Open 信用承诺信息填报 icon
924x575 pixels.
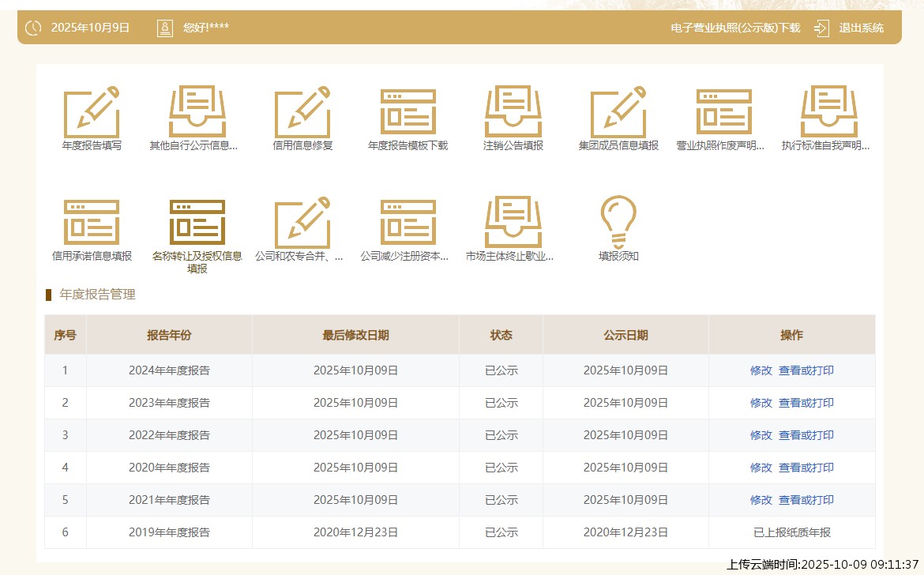(92, 223)
